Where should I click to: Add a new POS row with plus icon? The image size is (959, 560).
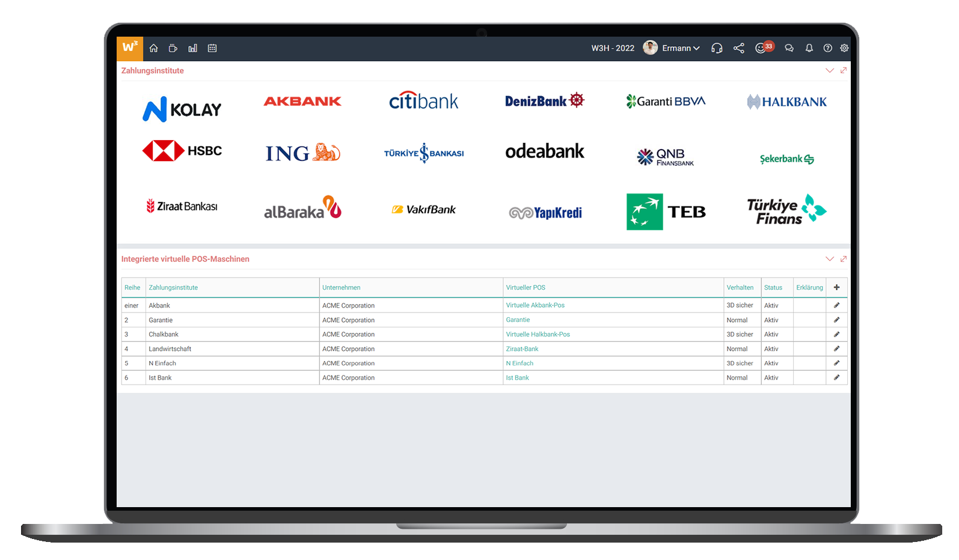click(836, 287)
